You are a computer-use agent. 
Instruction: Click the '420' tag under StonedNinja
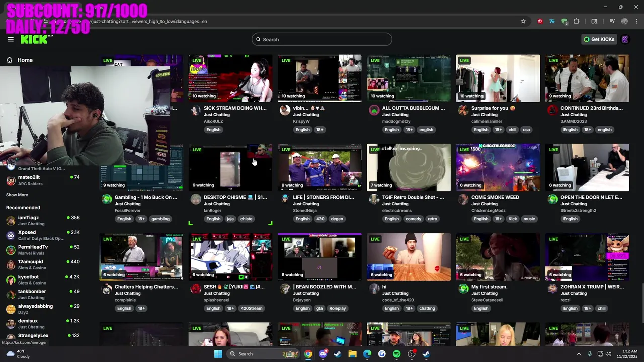[320, 219]
